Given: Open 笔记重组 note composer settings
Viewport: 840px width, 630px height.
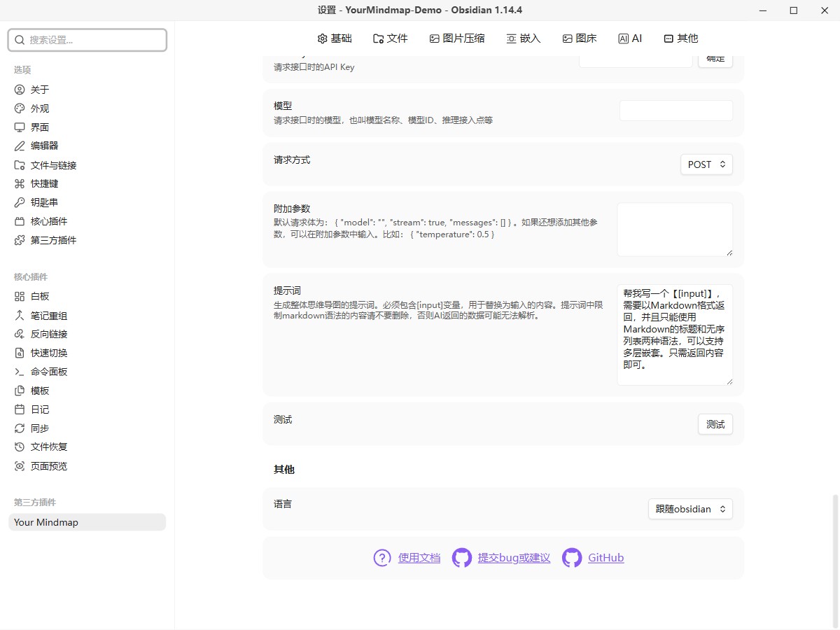Looking at the screenshot, I should pos(87,316).
